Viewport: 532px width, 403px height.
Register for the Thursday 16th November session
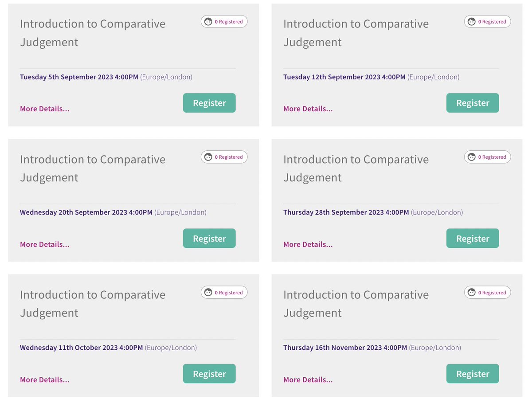[473, 374]
